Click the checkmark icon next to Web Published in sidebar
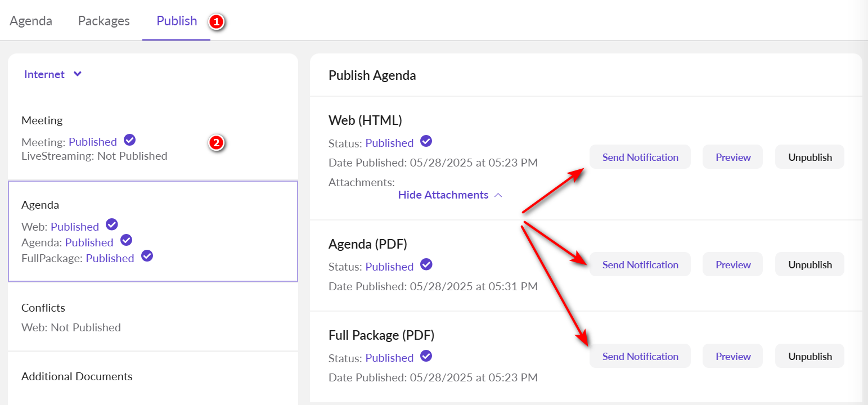868x405 pixels. pyautogui.click(x=112, y=225)
